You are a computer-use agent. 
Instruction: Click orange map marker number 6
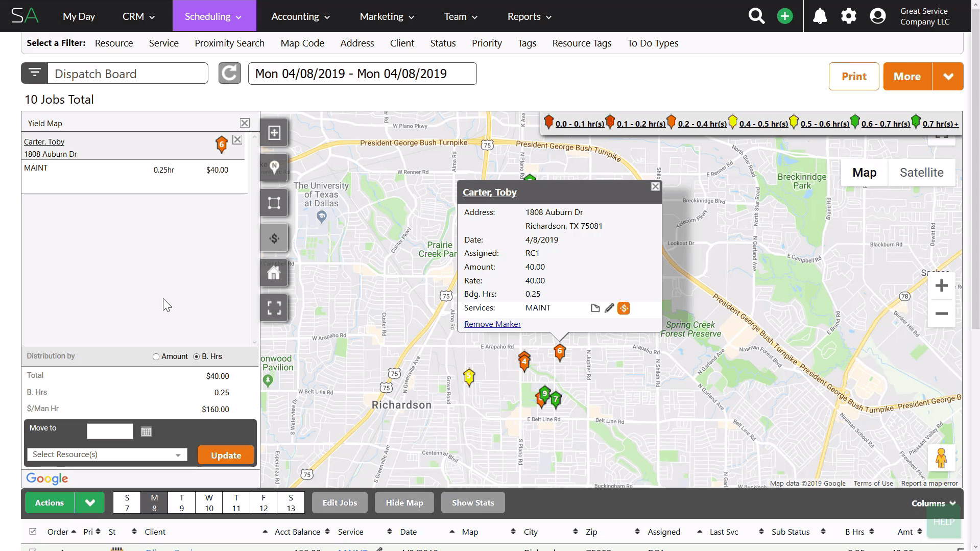pyautogui.click(x=560, y=352)
